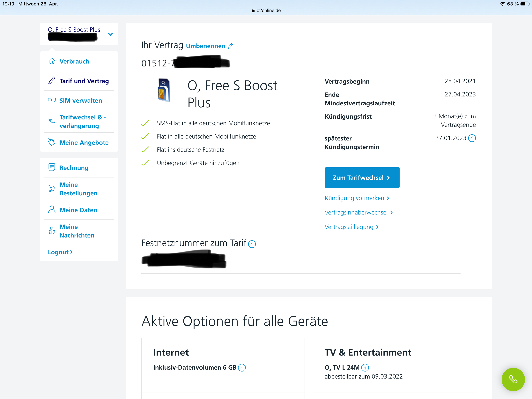Open info icon beside O2 TV L 24M
The image size is (532, 399).
[365, 368]
